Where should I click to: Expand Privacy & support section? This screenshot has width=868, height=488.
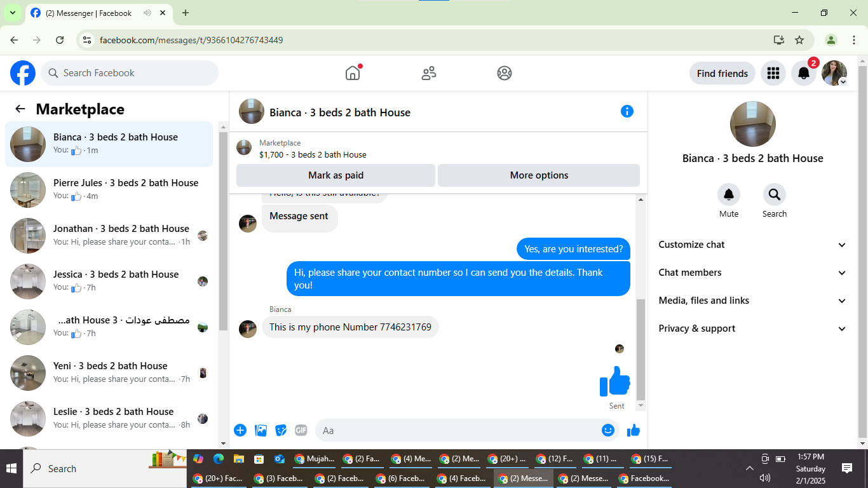[x=753, y=329]
